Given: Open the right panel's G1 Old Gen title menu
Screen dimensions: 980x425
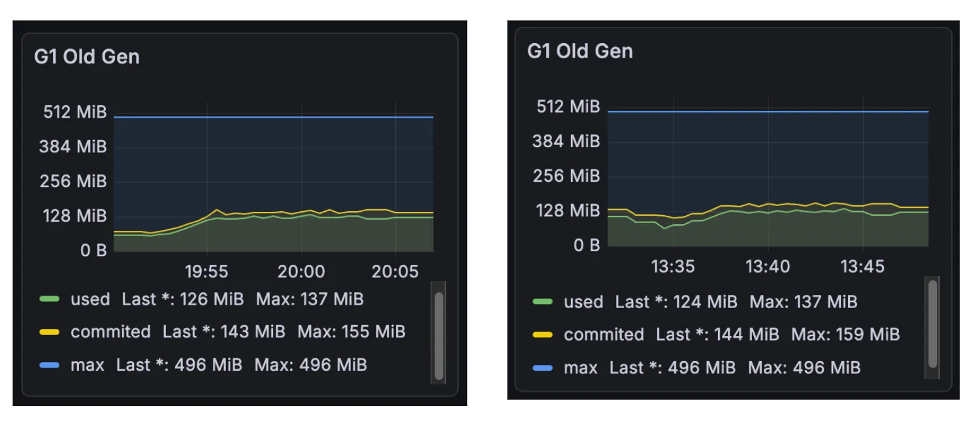Looking at the screenshot, I should [580, 52].
